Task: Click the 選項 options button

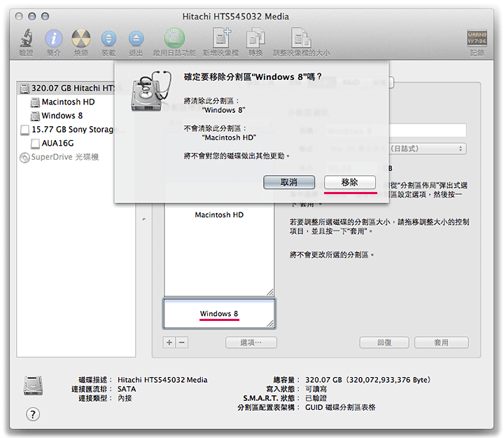Action: [251, 343]
